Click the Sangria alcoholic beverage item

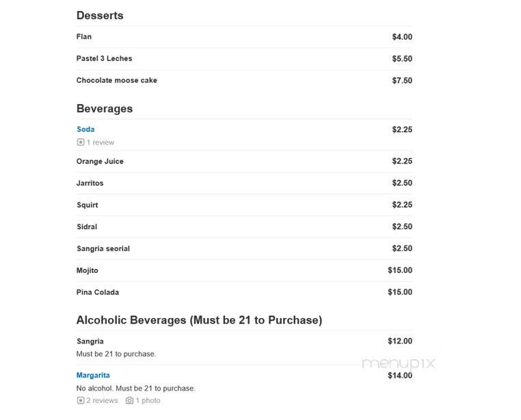click(x=90, y=341)
